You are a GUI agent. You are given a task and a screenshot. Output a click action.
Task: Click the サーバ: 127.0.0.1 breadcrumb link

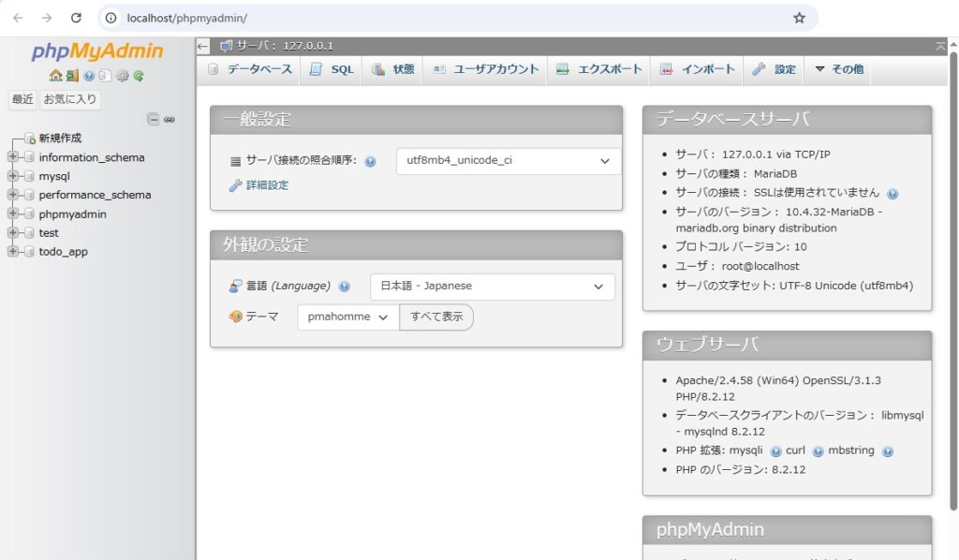[285, 46]
